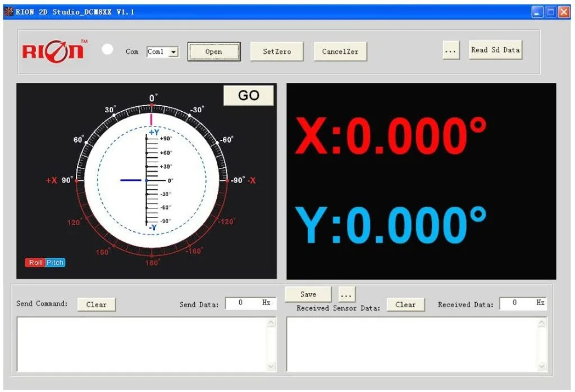Click the white connection status indicator circle
The height and width of the screenshot is (392, 575).
[107, 49]
